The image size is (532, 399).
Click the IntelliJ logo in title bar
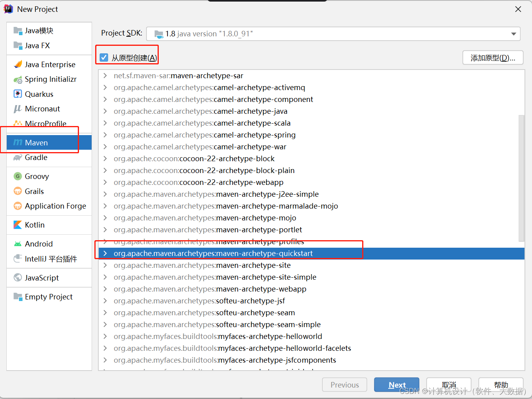pos(8,9)
